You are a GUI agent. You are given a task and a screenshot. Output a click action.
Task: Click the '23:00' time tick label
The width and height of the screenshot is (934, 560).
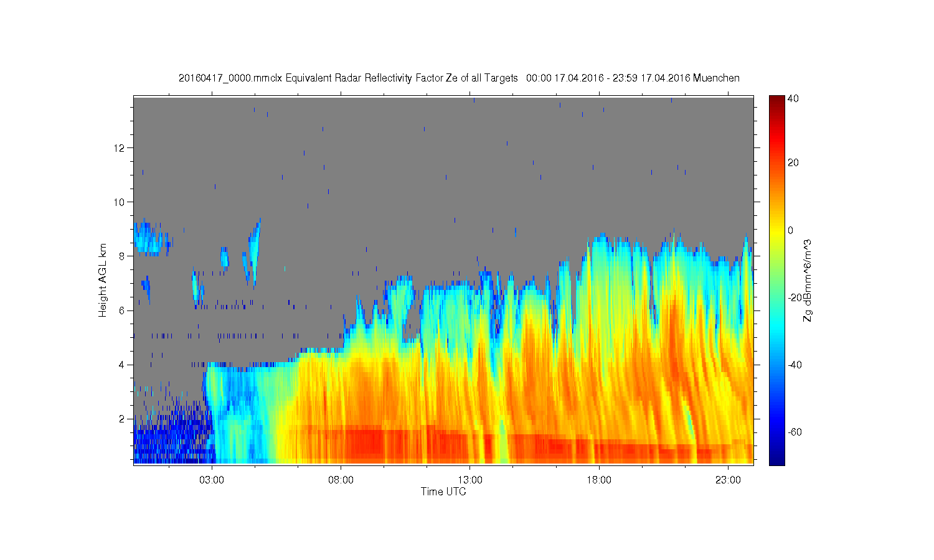[x=728, y=480]
